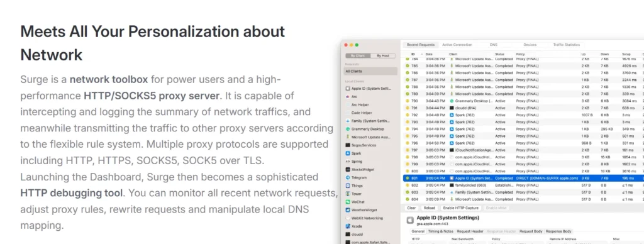Select Apple ID client icon in sidebar
Viewport: 644px width, 244px height.
click(348, 88)
